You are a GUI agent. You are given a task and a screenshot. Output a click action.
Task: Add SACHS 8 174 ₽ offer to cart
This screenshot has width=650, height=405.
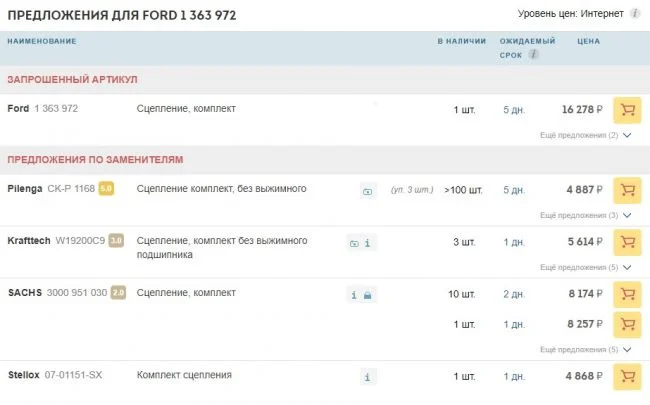(x=626, y=294)
